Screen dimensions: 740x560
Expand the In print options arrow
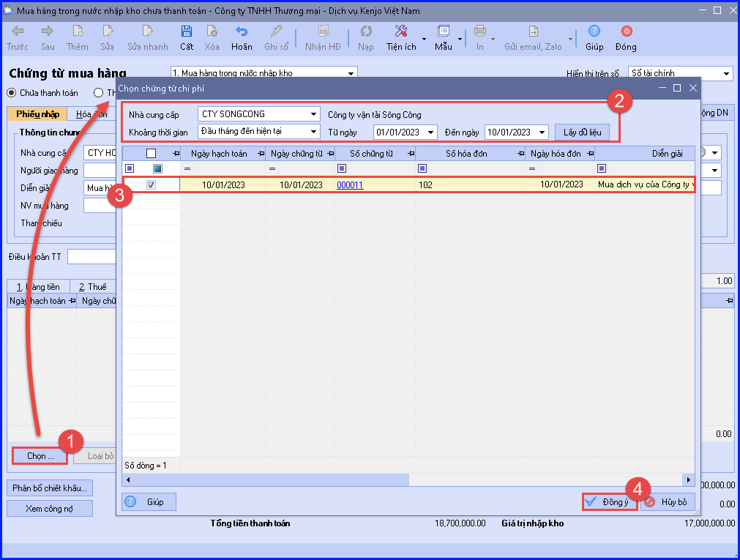point(493,39)
